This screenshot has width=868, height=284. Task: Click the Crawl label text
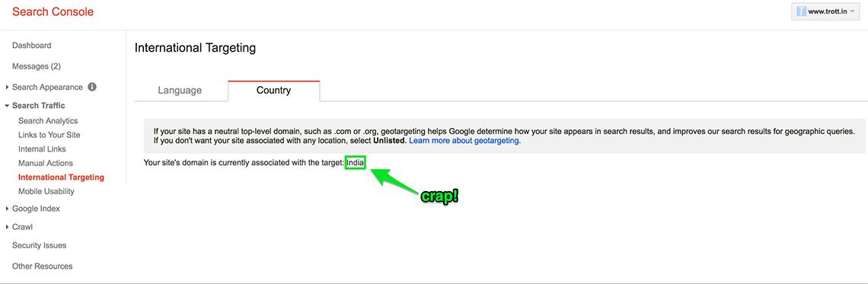pos(22,227)
